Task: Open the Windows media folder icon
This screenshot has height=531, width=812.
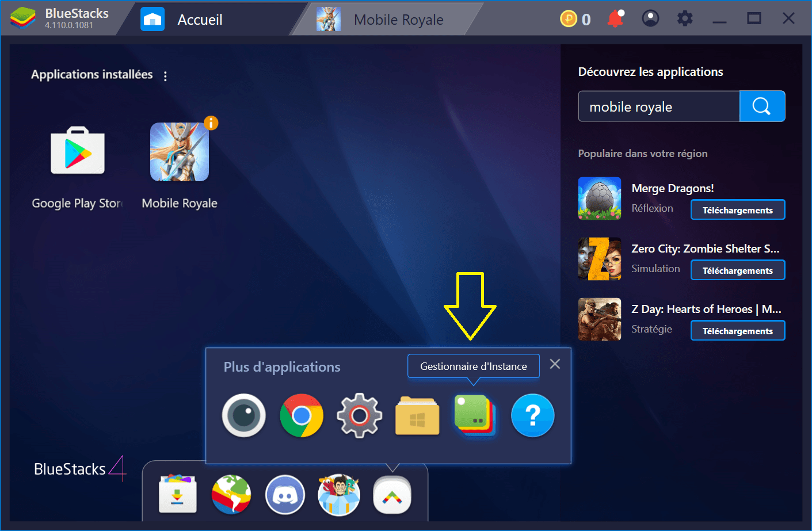Action: tap(417, 415)
